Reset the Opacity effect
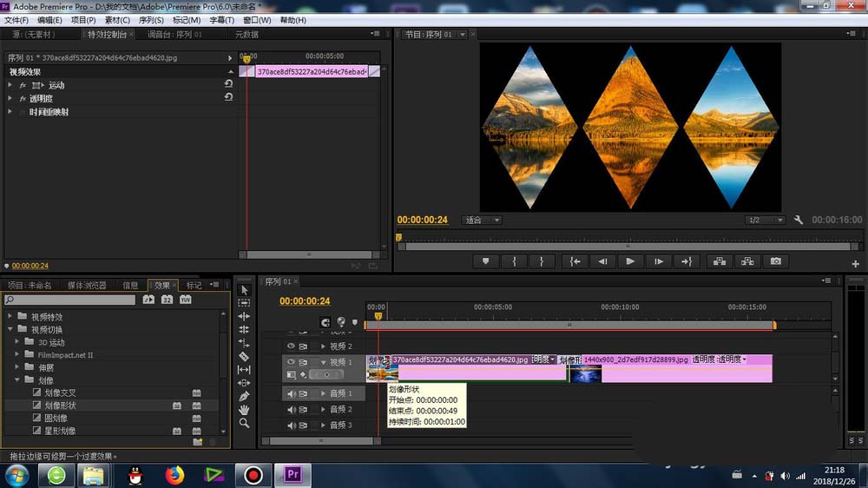Screen dimensions: 868x488 [228, 97]
